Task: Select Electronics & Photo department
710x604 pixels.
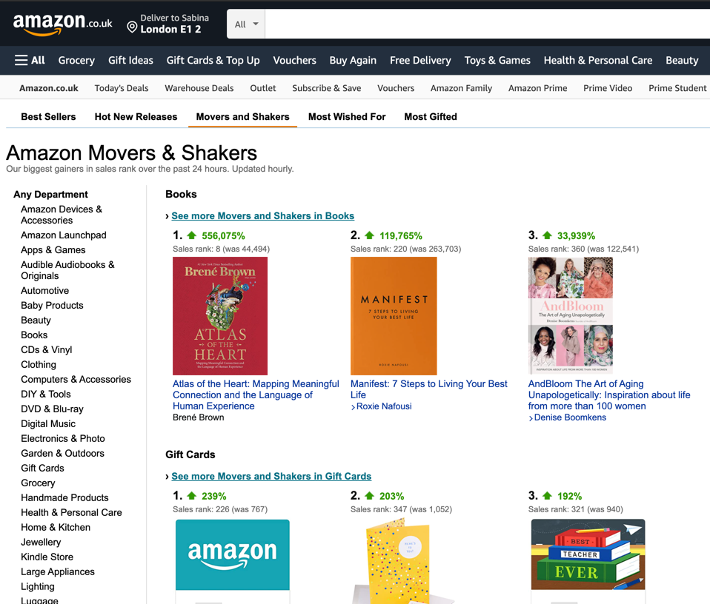Action: tap(63, 439)
